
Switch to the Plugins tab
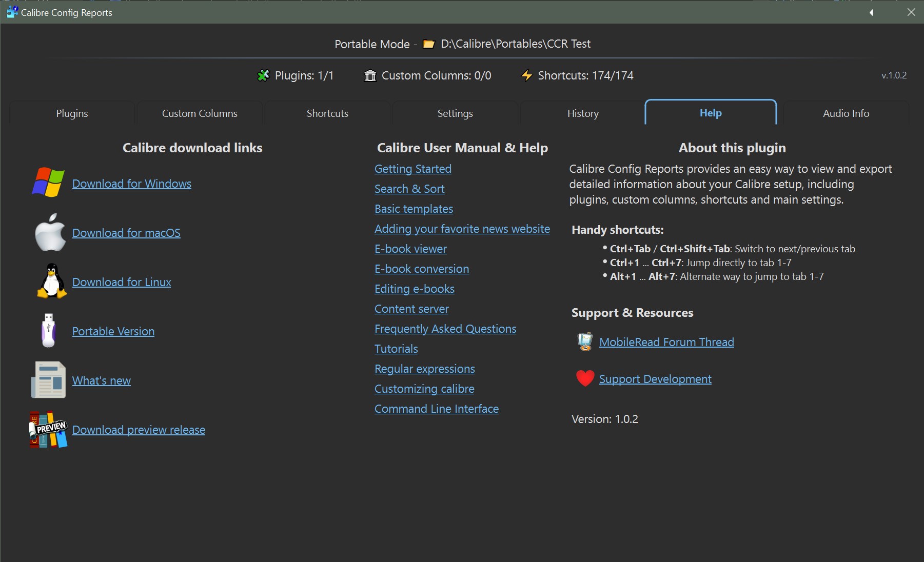[72, 113]
